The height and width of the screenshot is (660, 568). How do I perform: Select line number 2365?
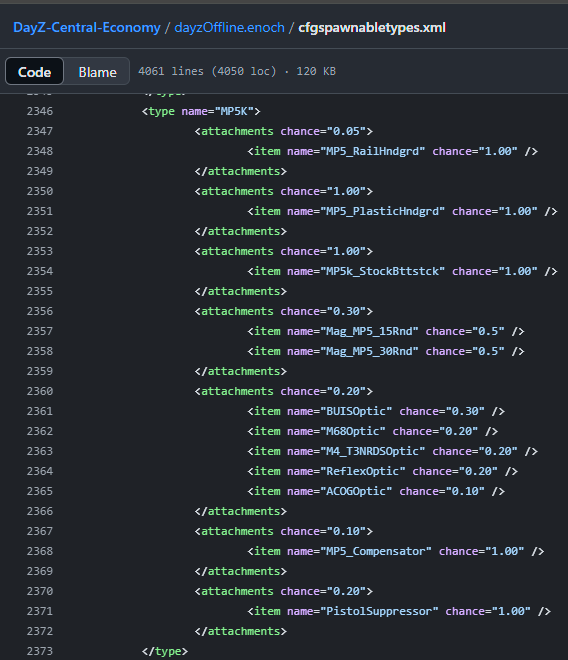40,491
